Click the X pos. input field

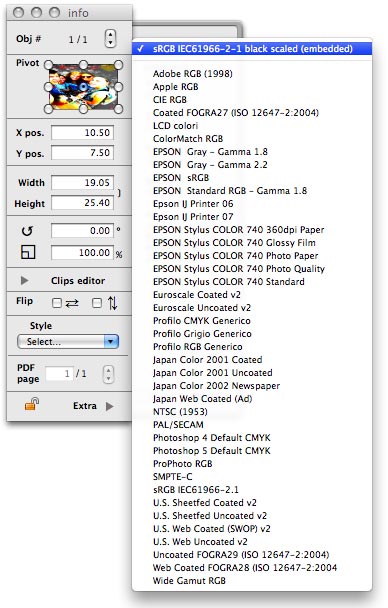83,133
